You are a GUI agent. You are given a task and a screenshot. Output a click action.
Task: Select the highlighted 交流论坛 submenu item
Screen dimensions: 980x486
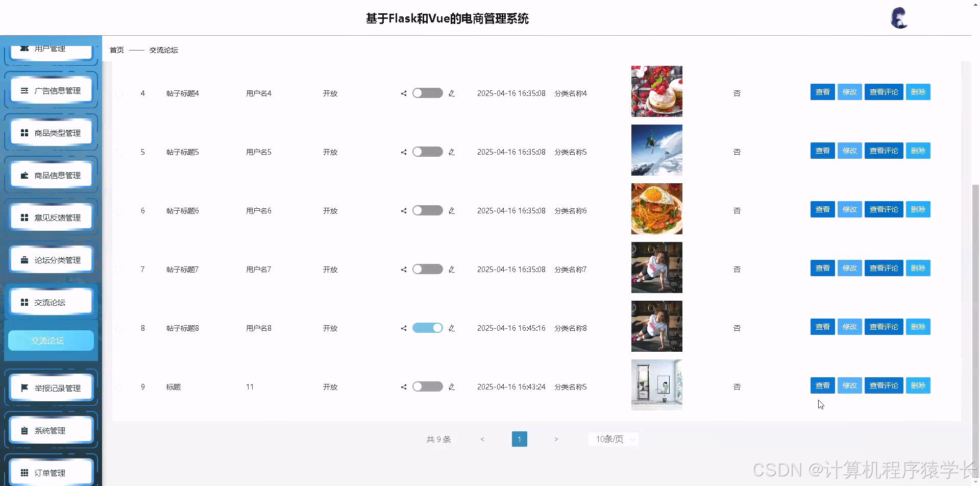pos(51,341)
